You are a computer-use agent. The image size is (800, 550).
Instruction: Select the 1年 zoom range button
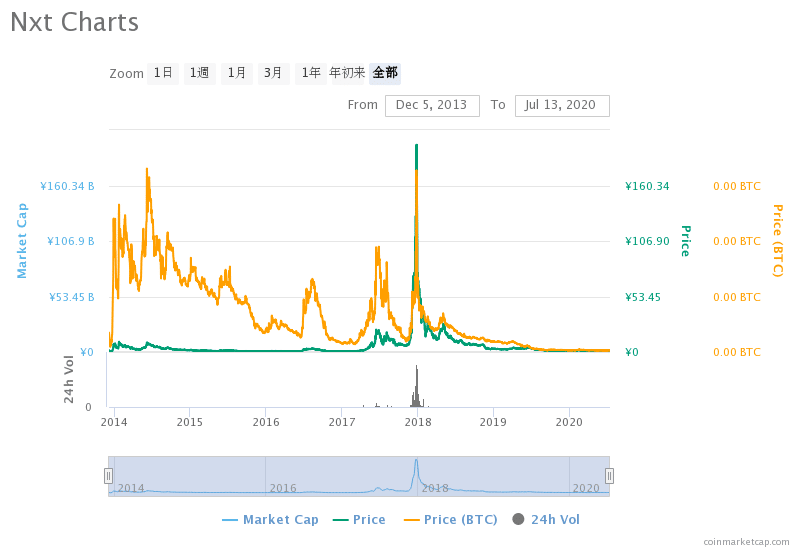point(311,73)
